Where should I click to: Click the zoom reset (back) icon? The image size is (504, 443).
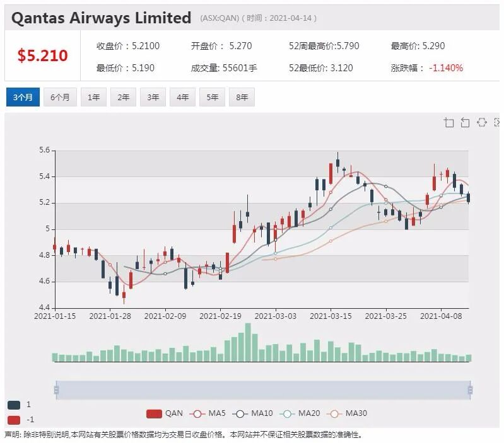pyautogui.click(x=465, y=122)
